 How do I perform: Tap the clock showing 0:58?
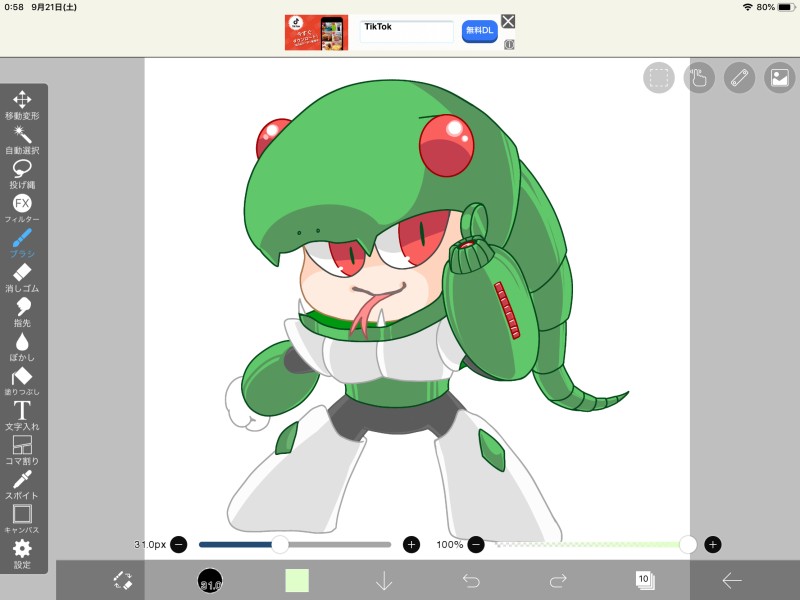tap(14, 7)
